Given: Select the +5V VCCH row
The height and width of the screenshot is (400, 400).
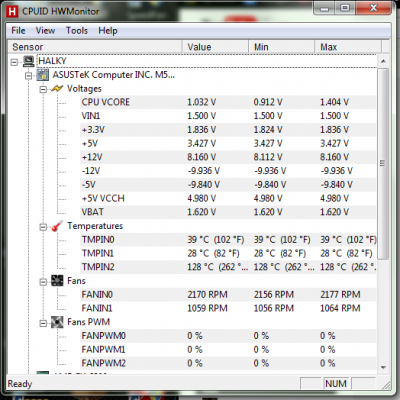Looking at the screenshot, I should click(x=228, y=198).
